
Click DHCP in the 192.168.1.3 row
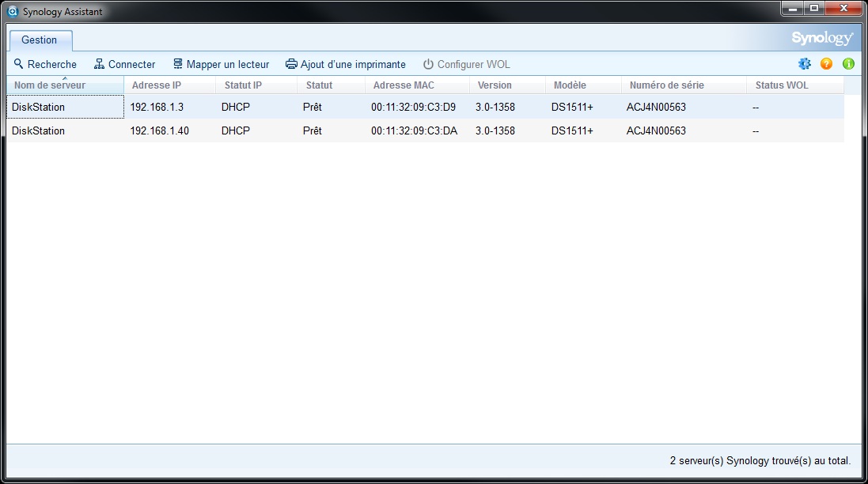[x=236, y=107]
